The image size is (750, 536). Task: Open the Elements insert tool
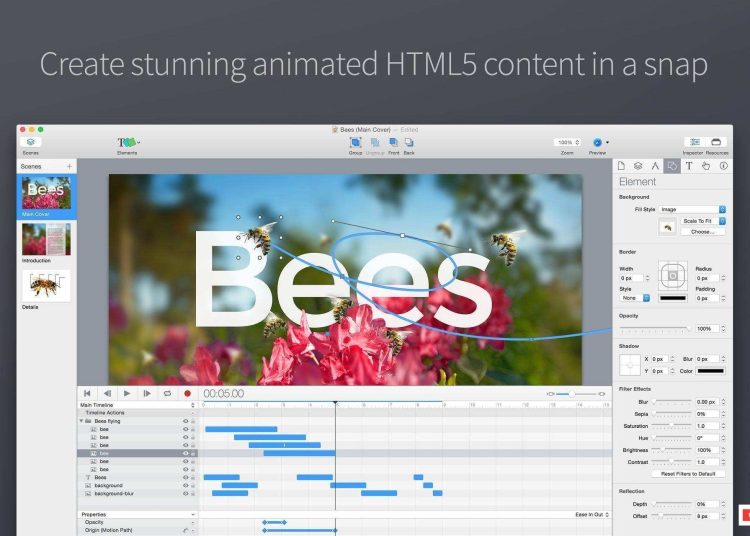pos(127,143)
